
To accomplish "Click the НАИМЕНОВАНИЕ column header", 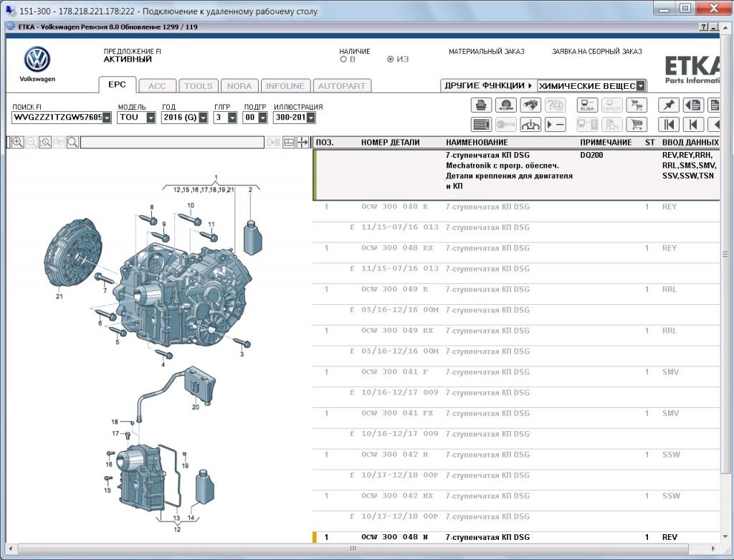I will coord(477,143).
